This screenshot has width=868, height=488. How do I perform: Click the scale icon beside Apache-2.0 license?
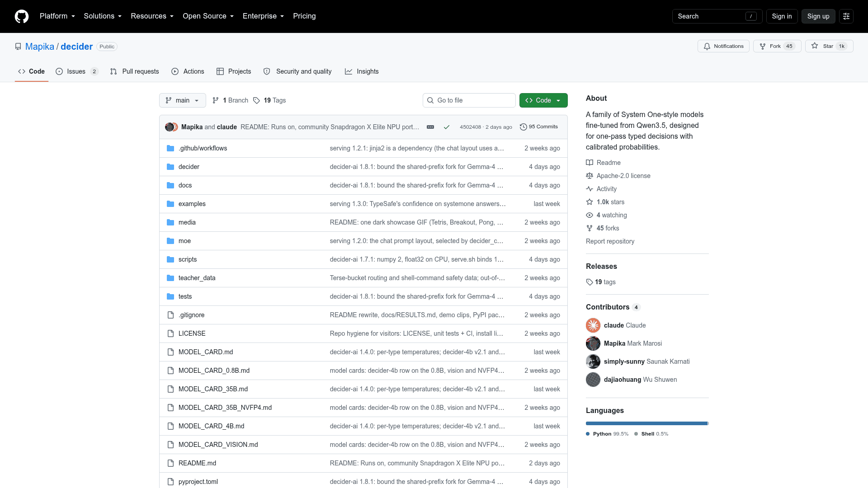click(590, 176)
